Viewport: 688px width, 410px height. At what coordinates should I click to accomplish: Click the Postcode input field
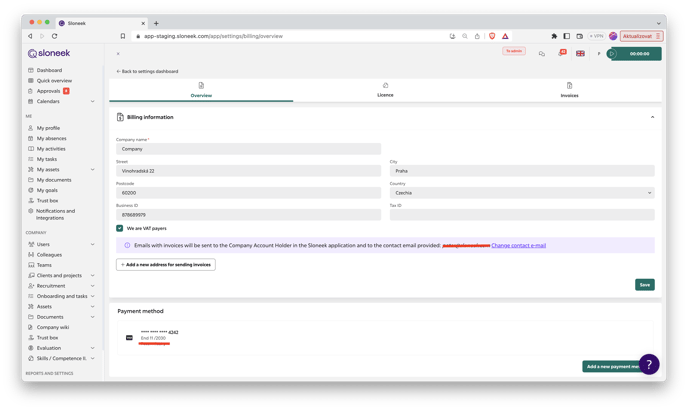pyautogui.click(x=248, y=193)
